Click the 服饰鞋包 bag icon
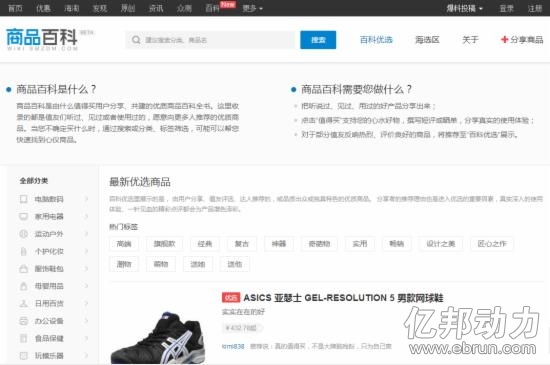The width and height of the screenshot is (550, 365). (x=24, y=269)
